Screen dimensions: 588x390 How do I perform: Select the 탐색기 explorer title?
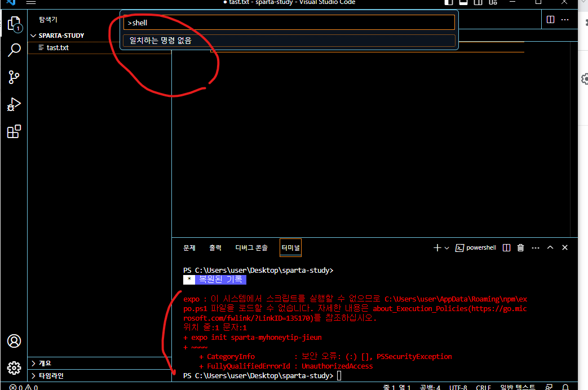pos(48,20)
